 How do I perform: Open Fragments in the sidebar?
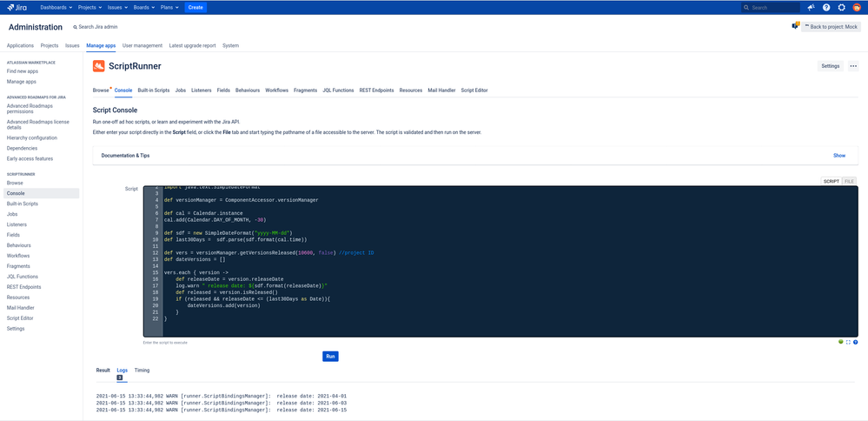click(18, 266)
